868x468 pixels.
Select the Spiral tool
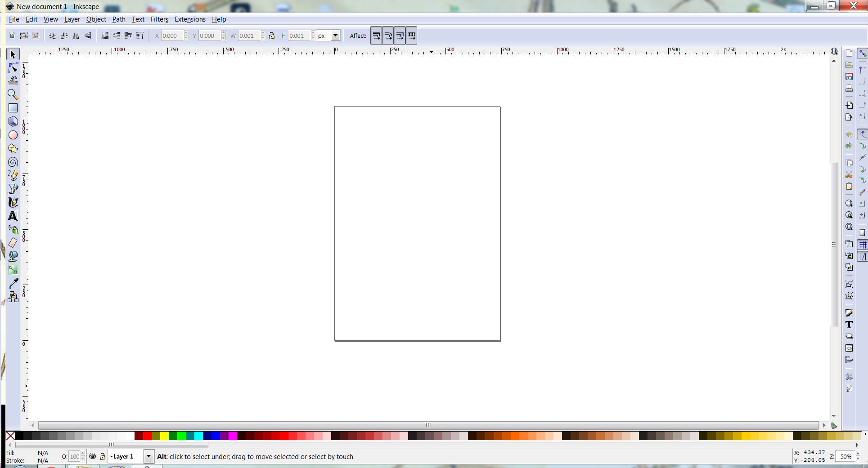[13, 162]
